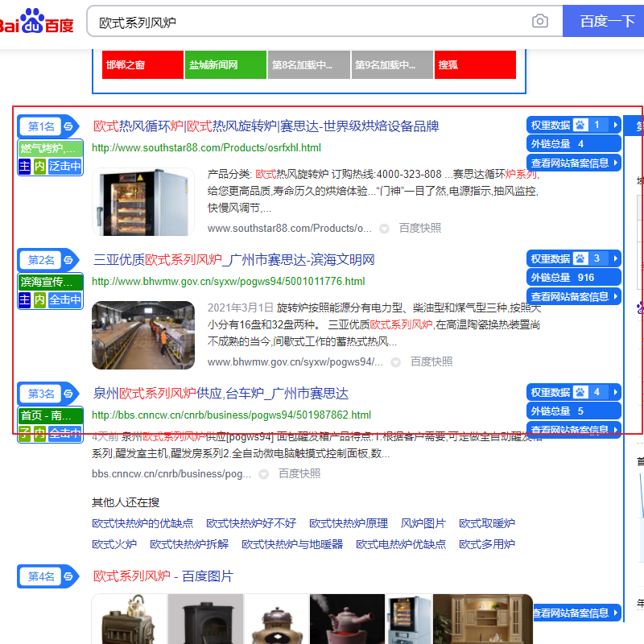Open related search 欧式取暖炉

(487, 523)
